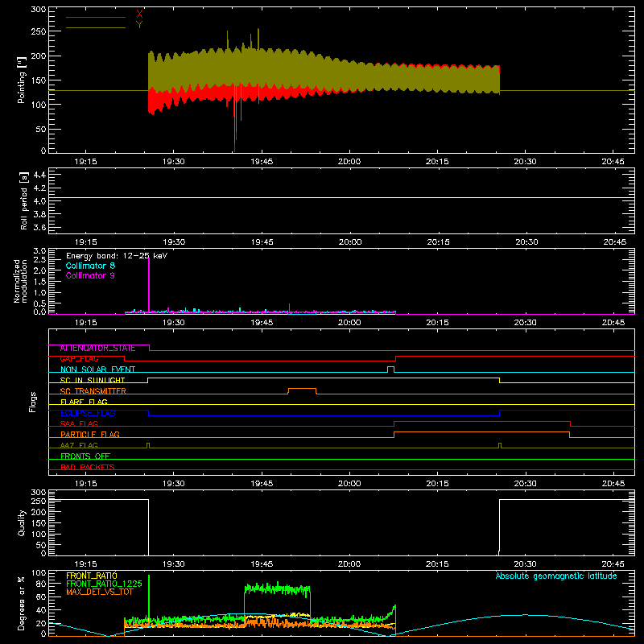
Task: Click the elevated green FRONT_RATIO_1225 plateau
Action: coord(277,588)
